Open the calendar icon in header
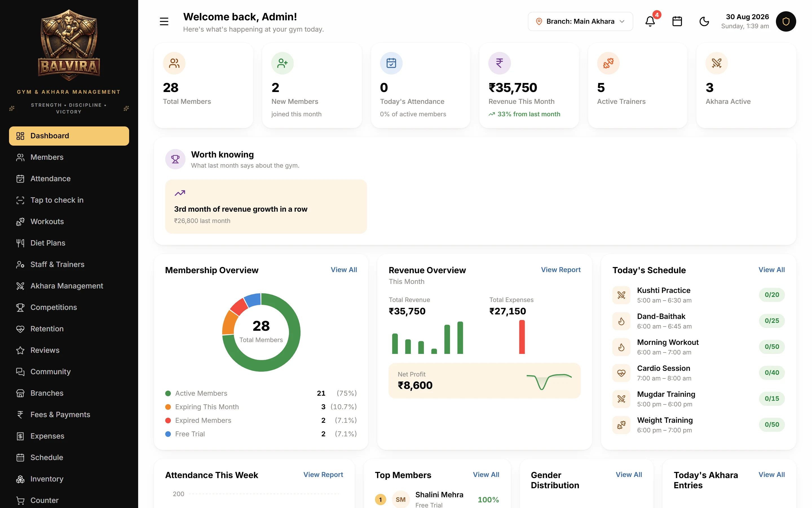The width and height of the screenshot is (812, 508). 677,21
